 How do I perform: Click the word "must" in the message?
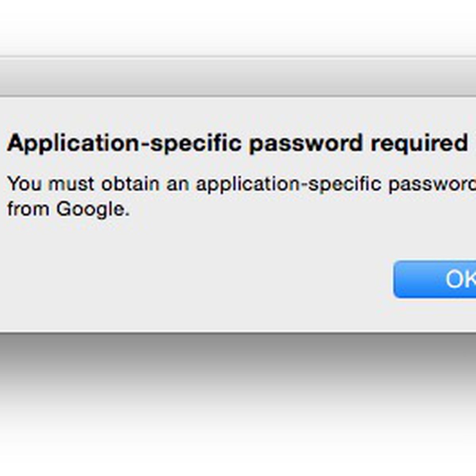71,184
